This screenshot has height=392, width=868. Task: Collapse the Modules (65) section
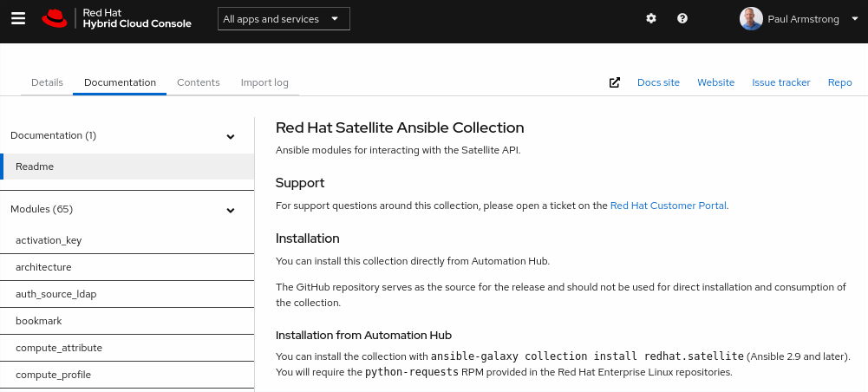[x=231, y=210]
